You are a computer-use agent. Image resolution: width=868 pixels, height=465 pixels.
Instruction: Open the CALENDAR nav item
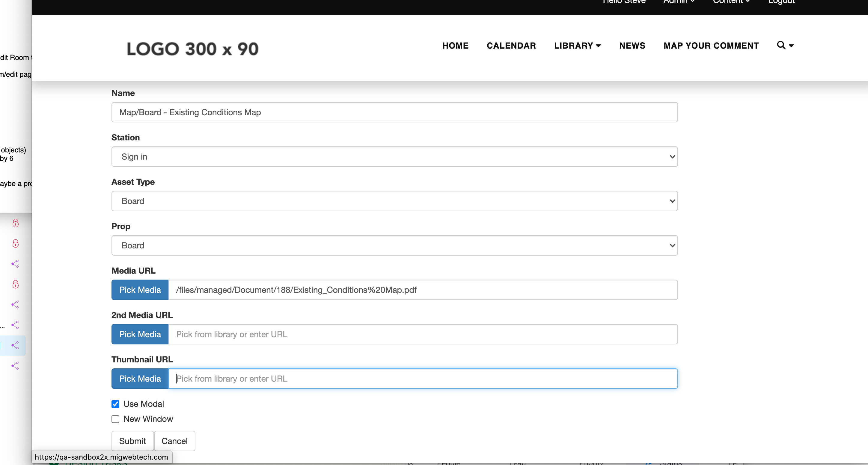click(511, 46)
